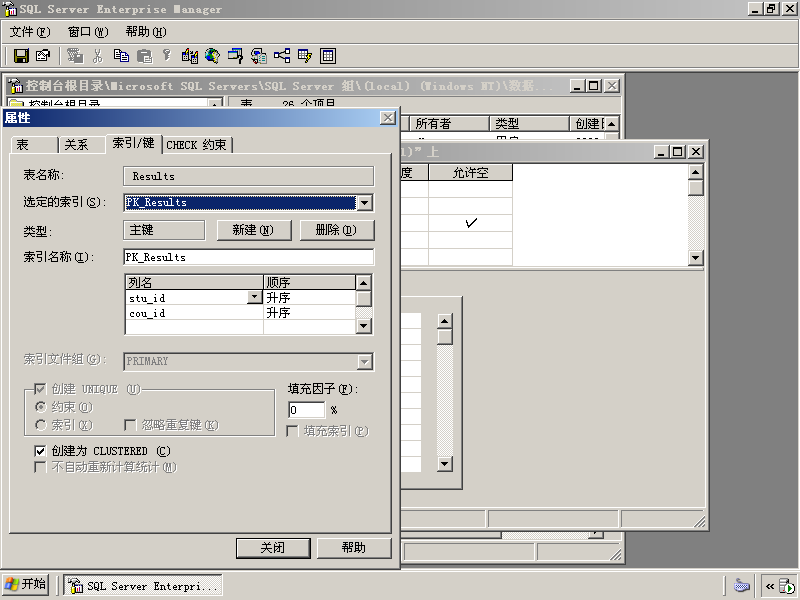Click column list scroll up arrow
Viewport: 800px width, 600px height.
tap(363, 283)
